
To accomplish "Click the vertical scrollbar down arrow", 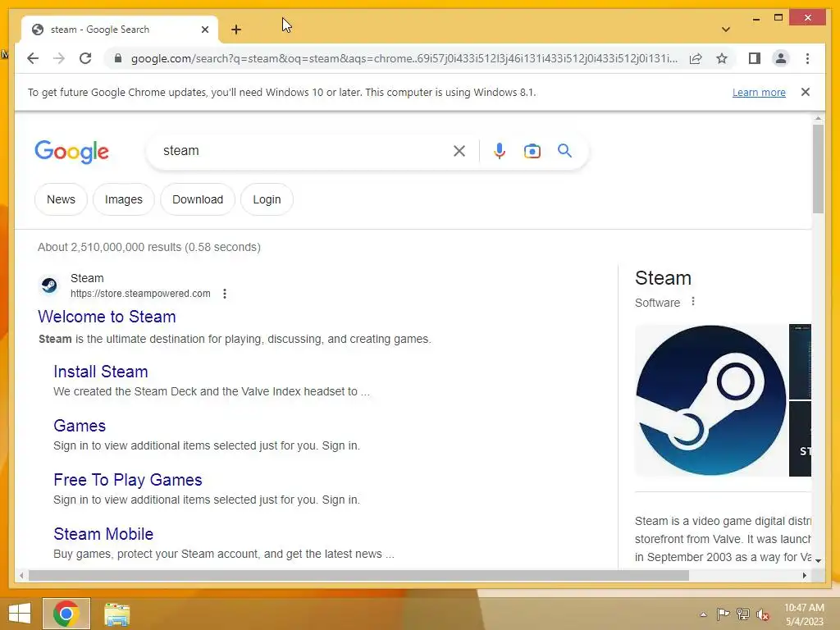I will coord(818,560).
